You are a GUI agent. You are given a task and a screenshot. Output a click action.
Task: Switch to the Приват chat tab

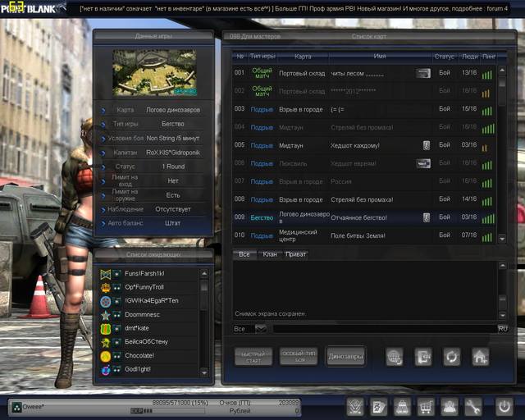[x=295, y=254]
